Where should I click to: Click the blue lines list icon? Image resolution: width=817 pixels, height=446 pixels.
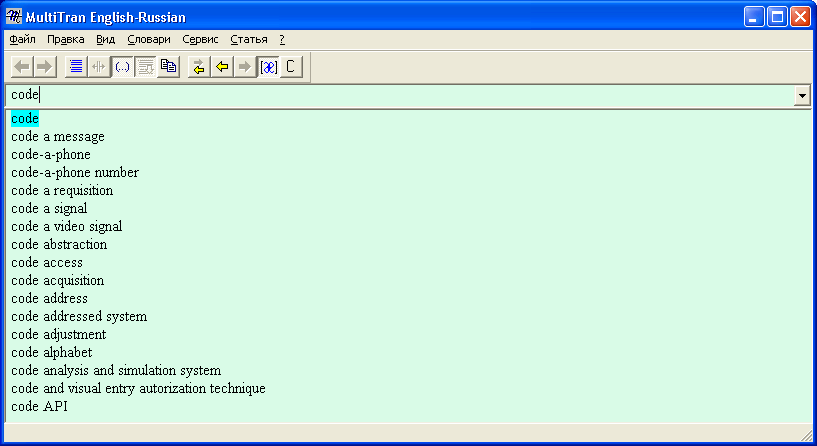coord(76,67)
